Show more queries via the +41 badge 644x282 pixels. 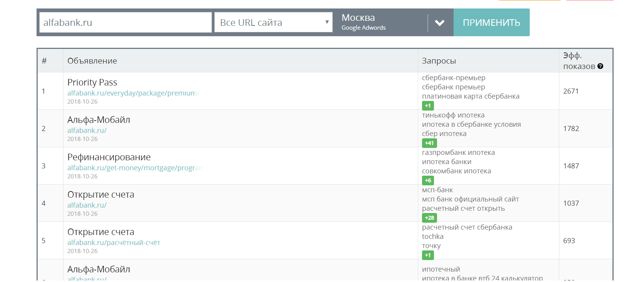click(x=429, y=143)
